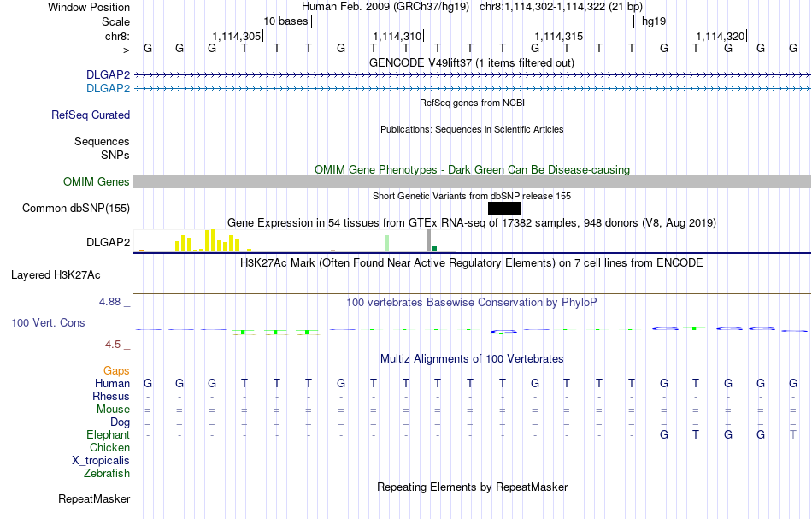Click the Mouse alignment row label
The image size is (812, 519).
click(x=113, y=410)
